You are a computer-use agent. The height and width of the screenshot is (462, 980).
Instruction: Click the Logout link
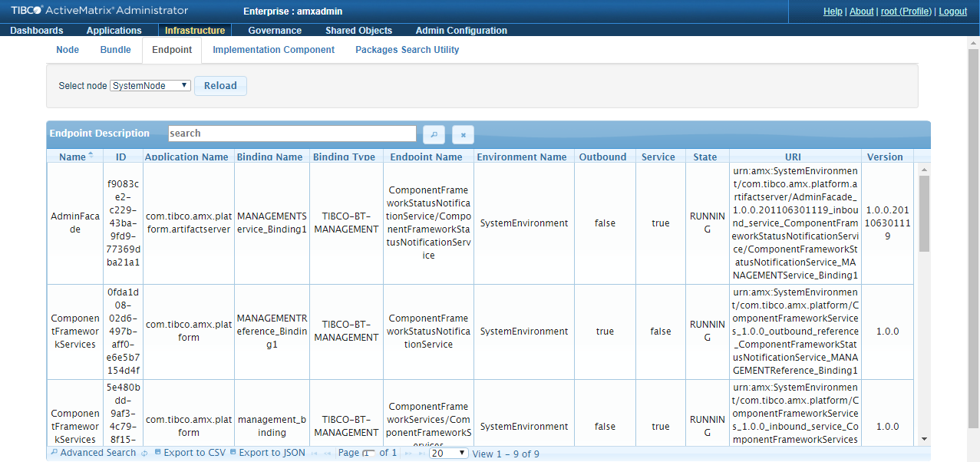tap(953, 12)
